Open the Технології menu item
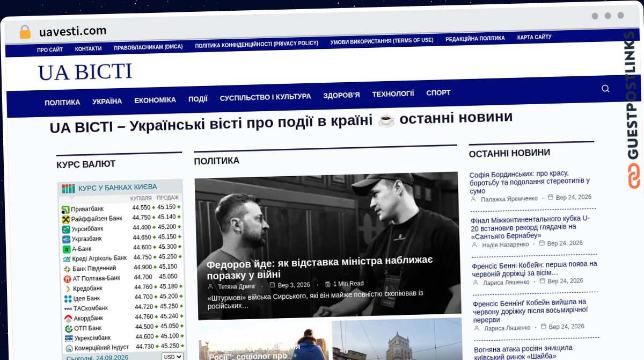This screenshot has width=644, height=360. (x=393, y=94)
